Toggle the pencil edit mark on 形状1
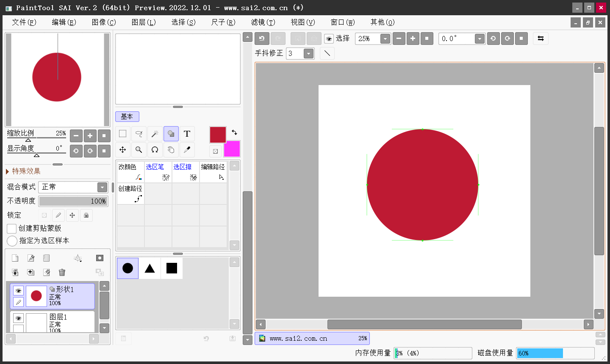Image resolution: width=610 pixels, height=364 pixels. click(x=18, y=302)
